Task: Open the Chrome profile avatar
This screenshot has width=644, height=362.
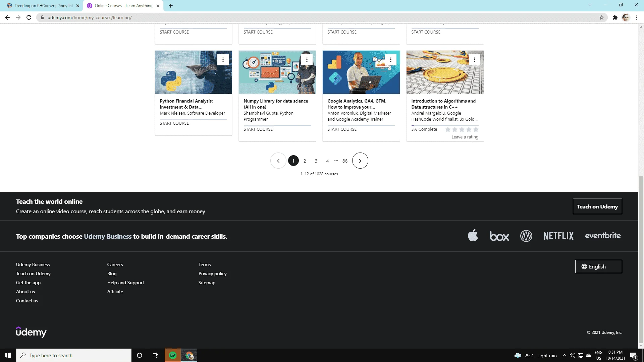Action: [626, 17]
